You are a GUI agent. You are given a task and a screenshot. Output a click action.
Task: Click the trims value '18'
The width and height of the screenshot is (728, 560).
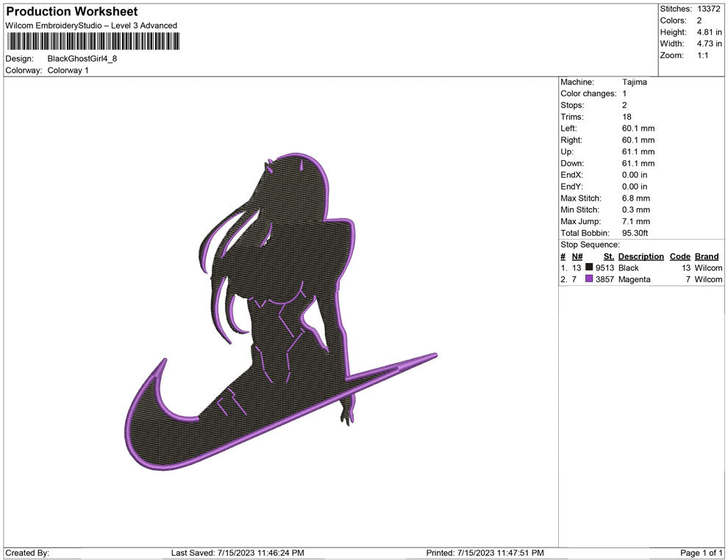coord(627,117)
